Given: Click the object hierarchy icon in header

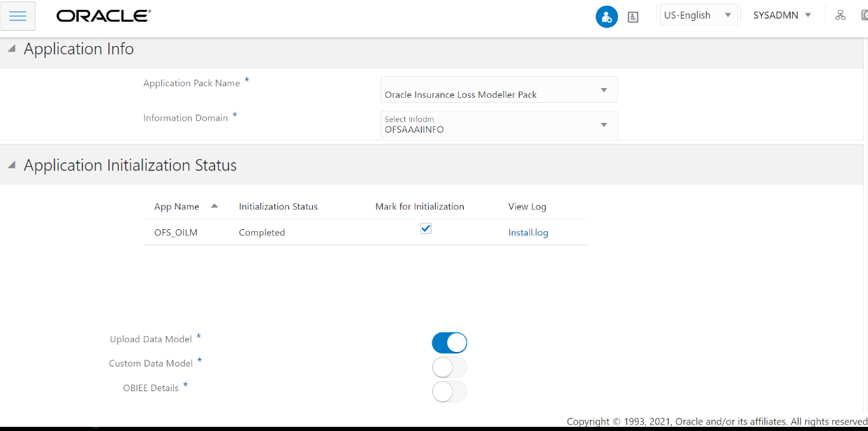Looking at the screenshot, I should click(841, 15).
